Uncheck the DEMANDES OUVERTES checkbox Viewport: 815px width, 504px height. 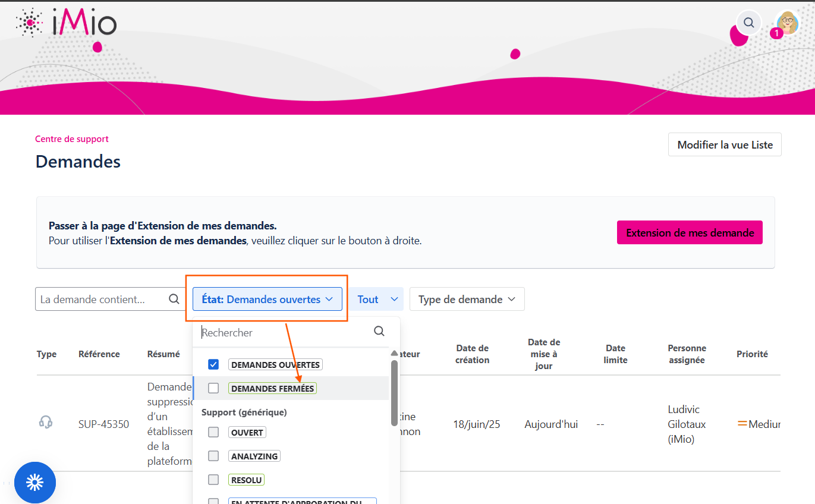[x=214, y=364]
